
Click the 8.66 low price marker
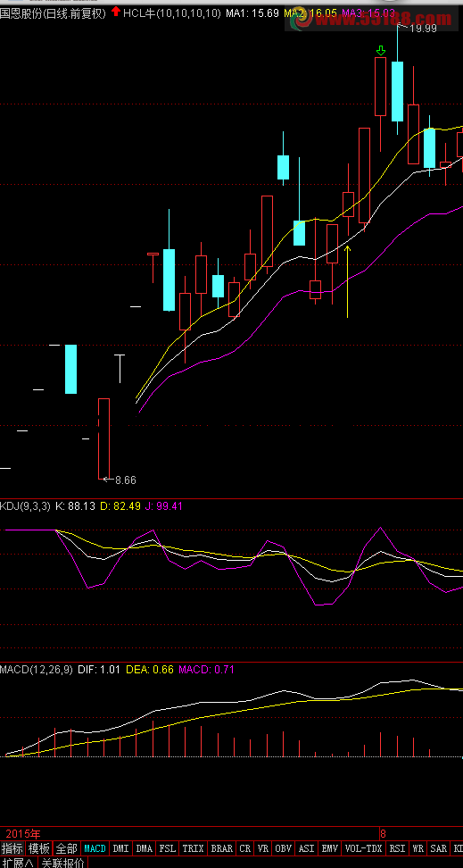coord(120,480)
